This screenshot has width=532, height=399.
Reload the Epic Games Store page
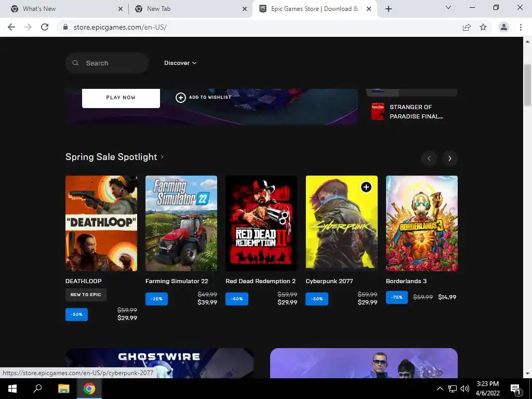(x=45, y=27)
